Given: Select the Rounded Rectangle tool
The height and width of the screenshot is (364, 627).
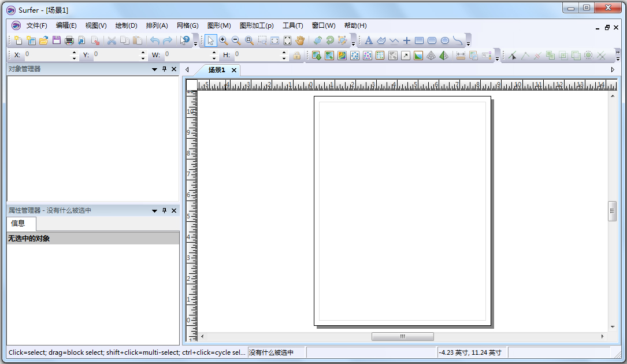Looking at the screenshot, I should coord(432,40).
